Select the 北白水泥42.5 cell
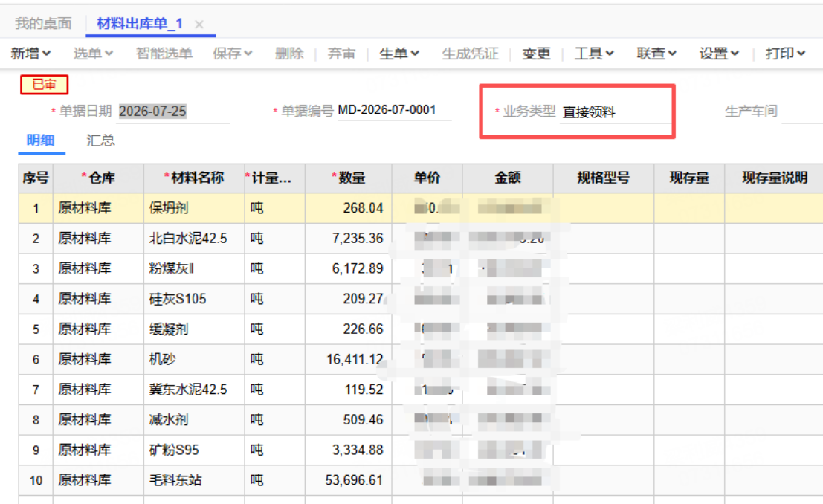The height and width of the screenshot is (504, 823). [x=194, y=239]
